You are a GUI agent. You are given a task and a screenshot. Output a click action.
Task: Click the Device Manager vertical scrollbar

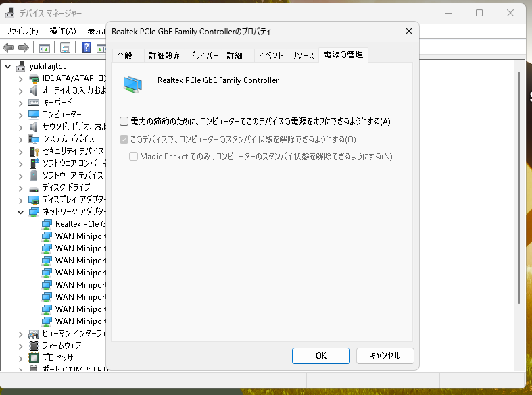(x=519, y=188)
